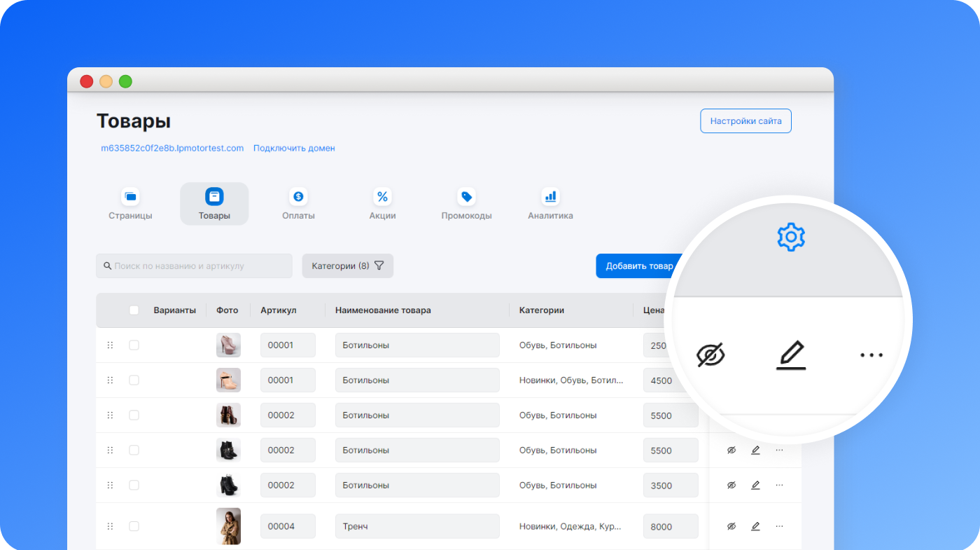Screen dimensions: 980x550
Task: Click the Добавить товар button
Action: tap(638, 266)
